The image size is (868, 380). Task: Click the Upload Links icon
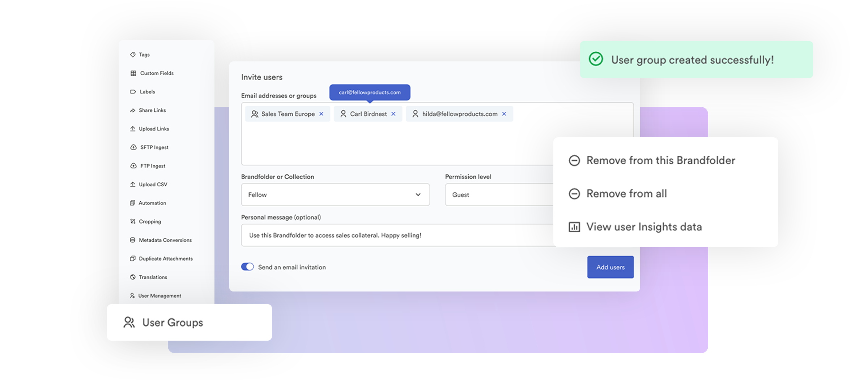click(133, 129)
